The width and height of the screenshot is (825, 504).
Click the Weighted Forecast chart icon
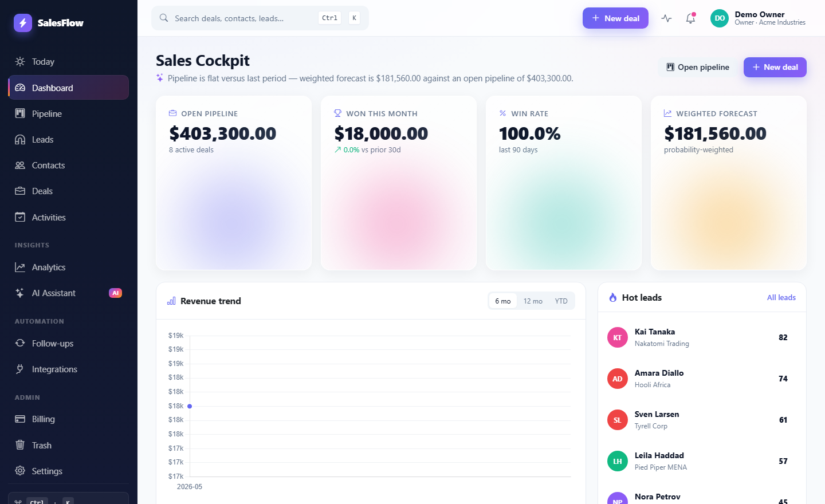(667, 113)
